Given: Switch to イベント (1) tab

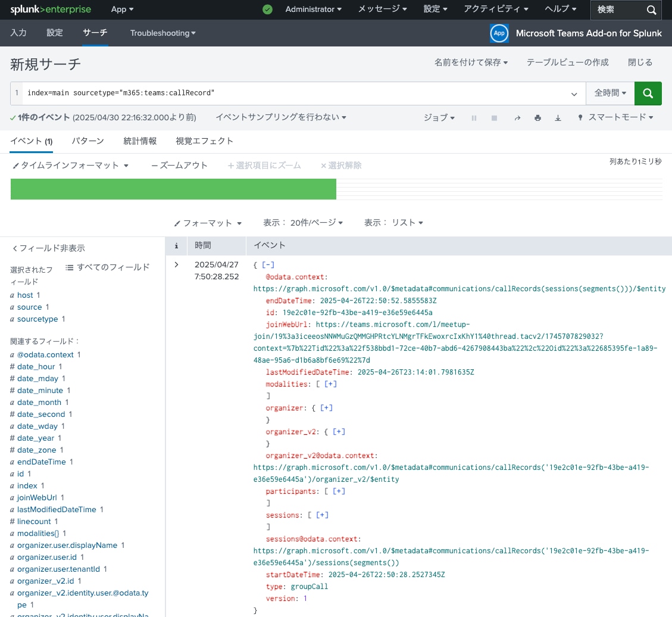Looking at the screenshot, I should coord(32,142).
